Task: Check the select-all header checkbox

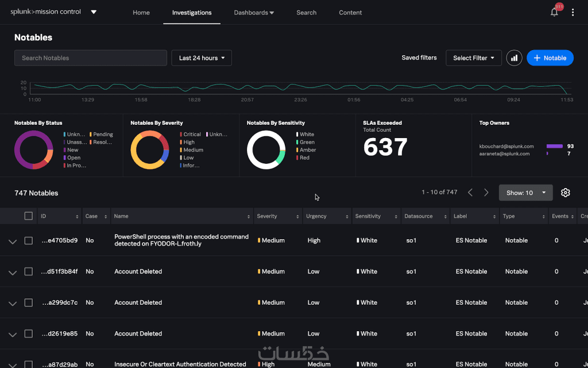Action: 29,216
